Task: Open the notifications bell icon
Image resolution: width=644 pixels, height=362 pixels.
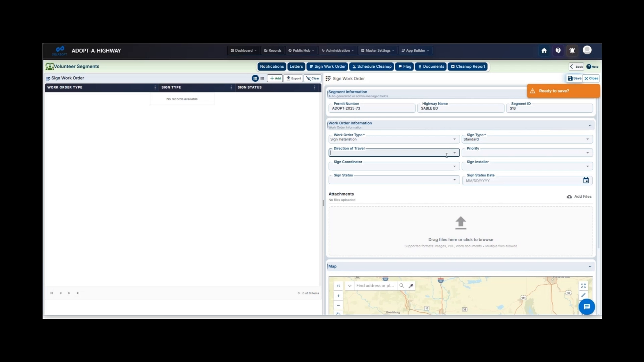Action: coord(572,50)
